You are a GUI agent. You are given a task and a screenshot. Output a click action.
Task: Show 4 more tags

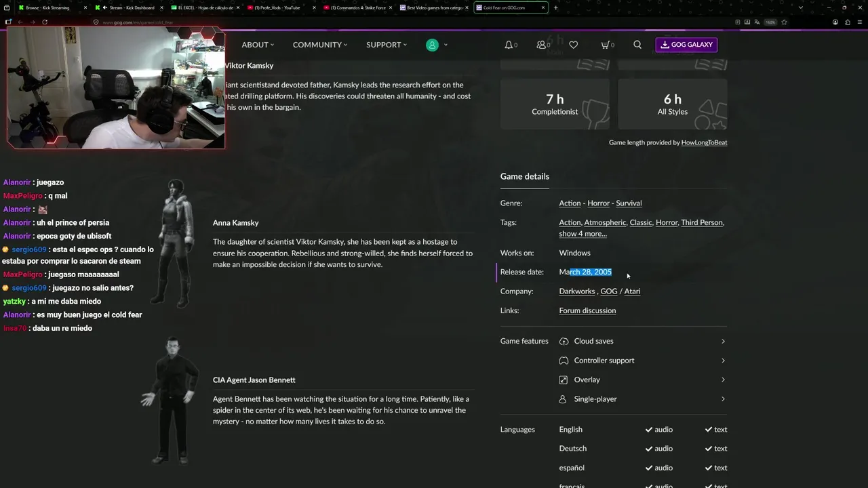point(583,234)
